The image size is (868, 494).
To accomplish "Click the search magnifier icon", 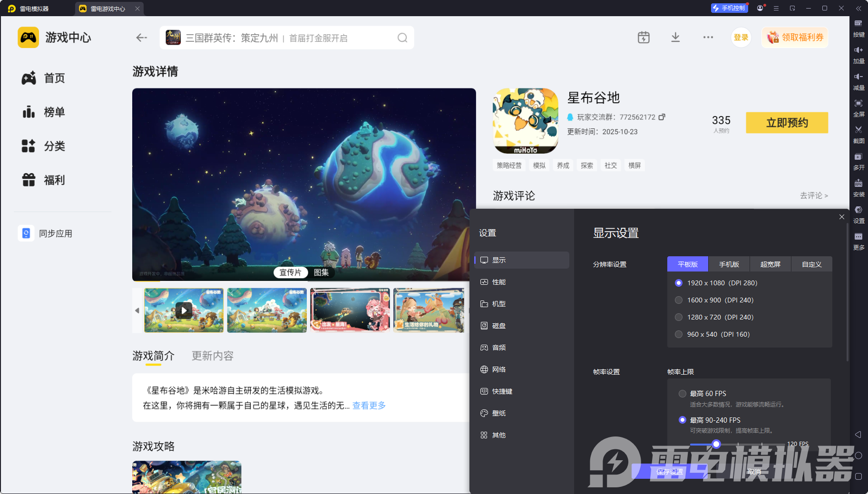I will (402, 38).
